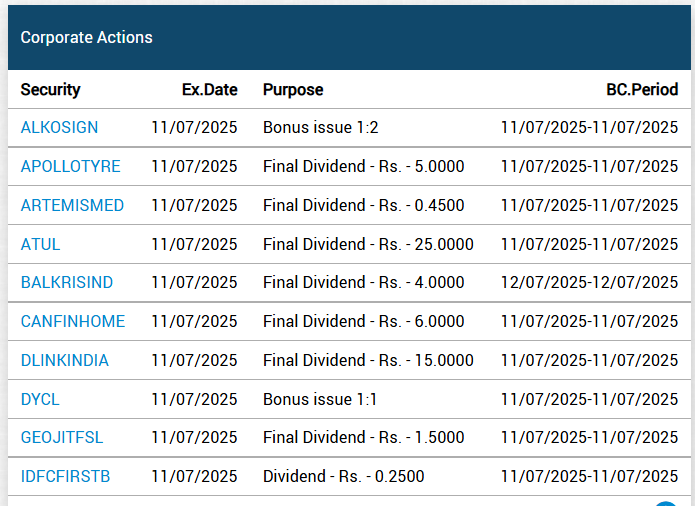Click the 12/07/2025-12/07/2025 BC period cell
The height and width of the screenshot is (506, 695).
(590, 283)
